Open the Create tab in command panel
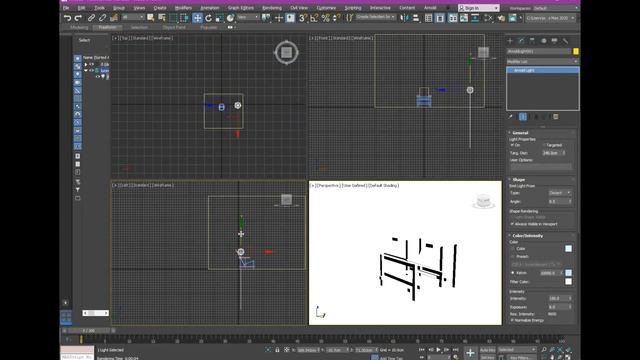This screenshot has height=360, width=640. tap(510, 41)
